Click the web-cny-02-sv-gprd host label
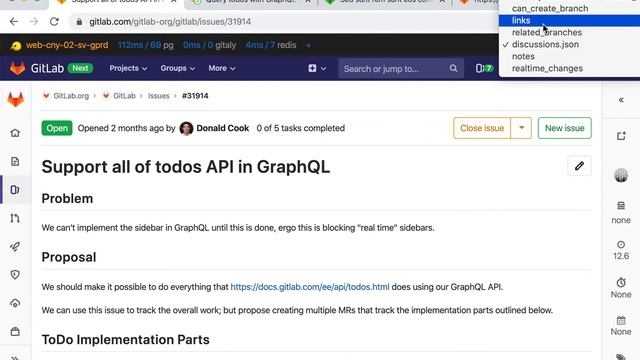This screenshot has height=360, width=640. tap(67, 45)
